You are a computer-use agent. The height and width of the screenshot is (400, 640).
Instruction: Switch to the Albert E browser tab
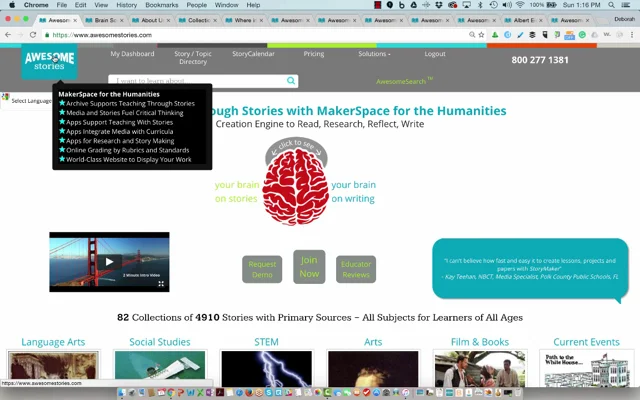point(524,20)
